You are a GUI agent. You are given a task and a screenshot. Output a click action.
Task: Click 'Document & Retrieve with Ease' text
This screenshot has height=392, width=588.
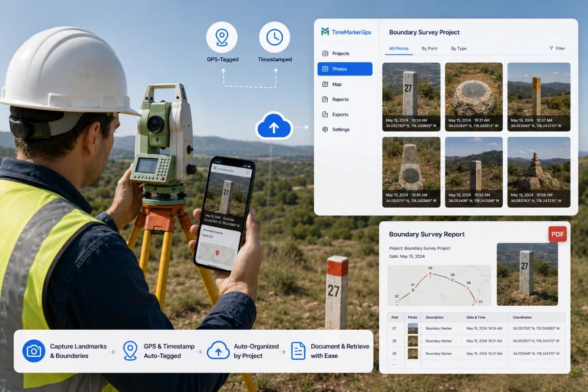[x=340, y=351]
